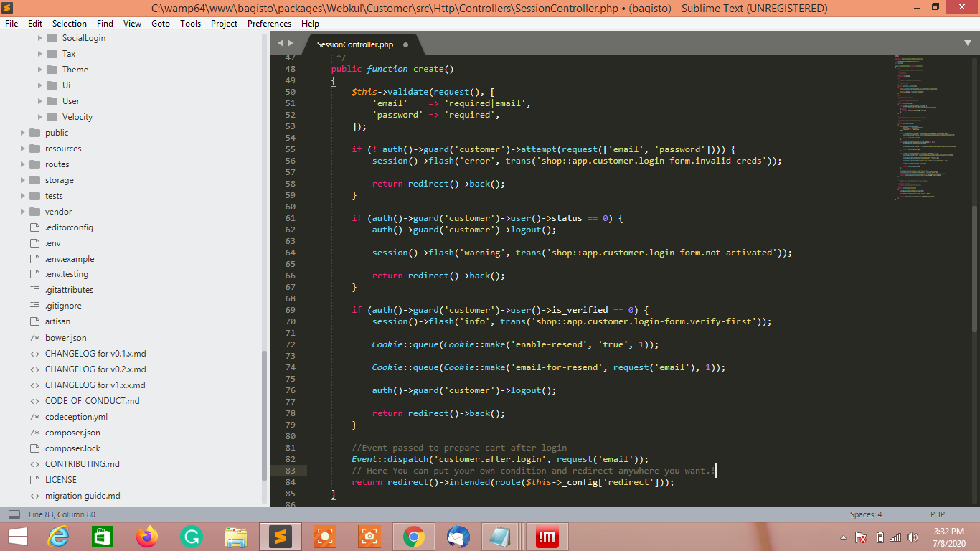Open CONTRIBUTING.md
Image resolution: width=980 pixels, height=551 pixels.
[83, 464]
